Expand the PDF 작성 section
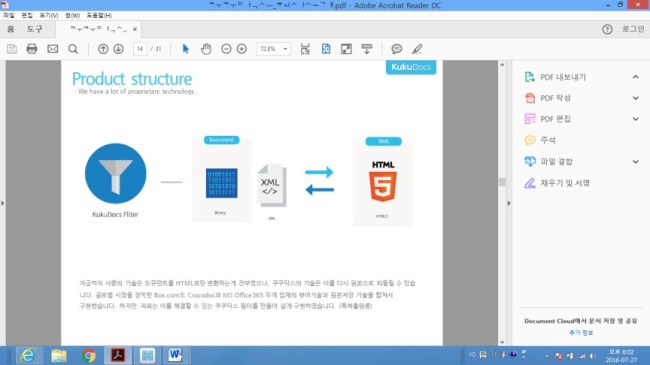This screenshot has height=365, width=650. 635,98
